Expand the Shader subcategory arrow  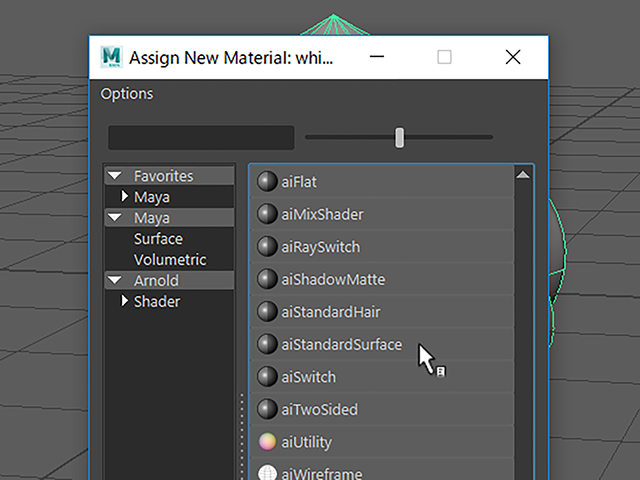coord(124,301)
